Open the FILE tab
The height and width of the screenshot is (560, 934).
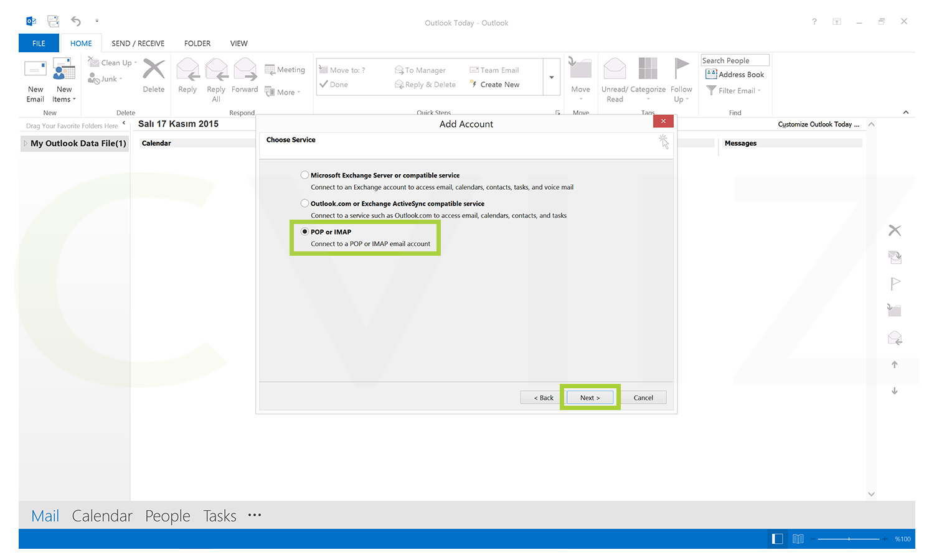[39, 43]
